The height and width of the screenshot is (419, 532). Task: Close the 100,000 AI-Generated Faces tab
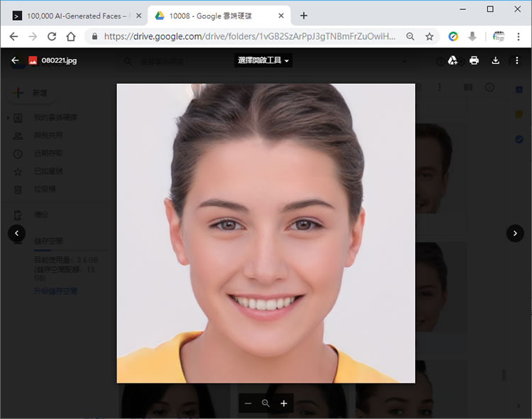(138, 16)
